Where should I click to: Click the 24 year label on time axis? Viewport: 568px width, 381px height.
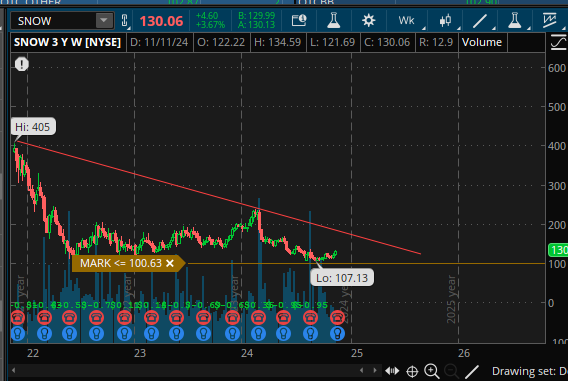pos(247,353)
